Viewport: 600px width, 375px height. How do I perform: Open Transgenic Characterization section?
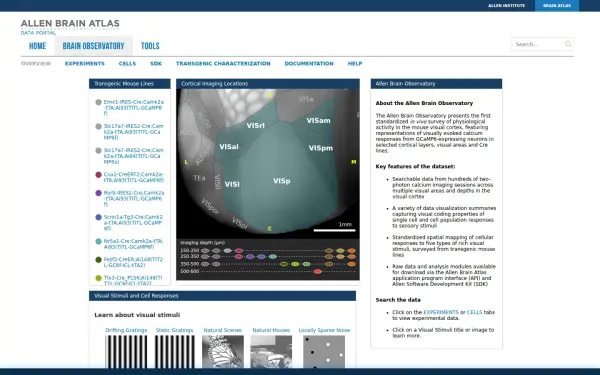click(x=223, y=64)
